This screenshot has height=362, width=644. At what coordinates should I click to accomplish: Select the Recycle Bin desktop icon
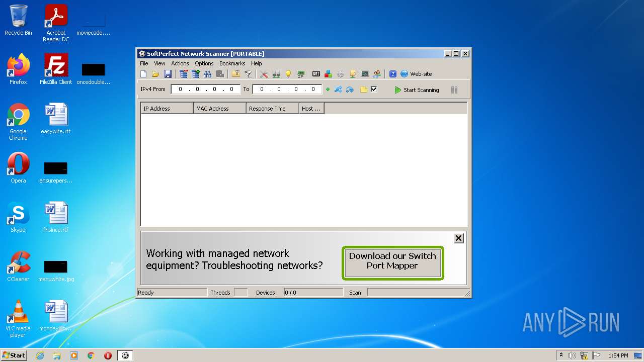18,20
